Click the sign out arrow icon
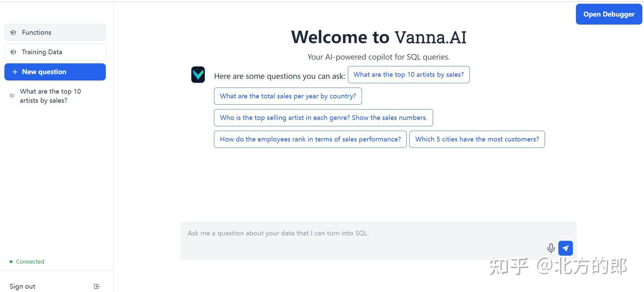The image size is (644, 292). 97,286
